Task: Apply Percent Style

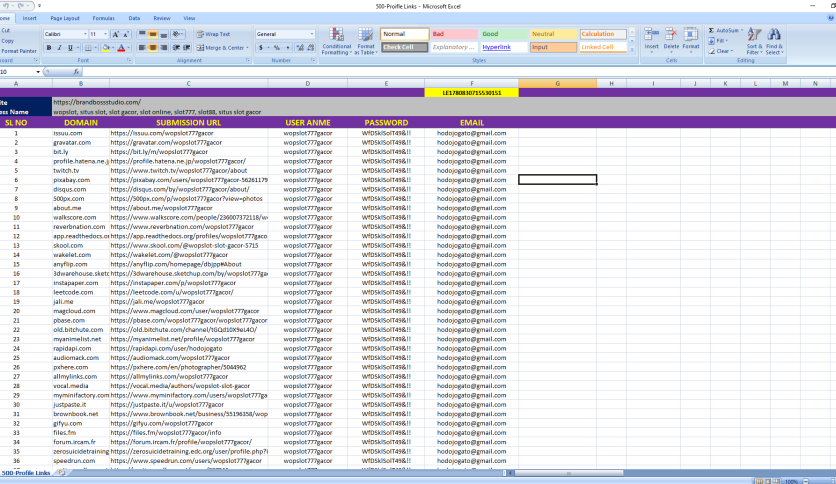Action: tap(277, 48)
